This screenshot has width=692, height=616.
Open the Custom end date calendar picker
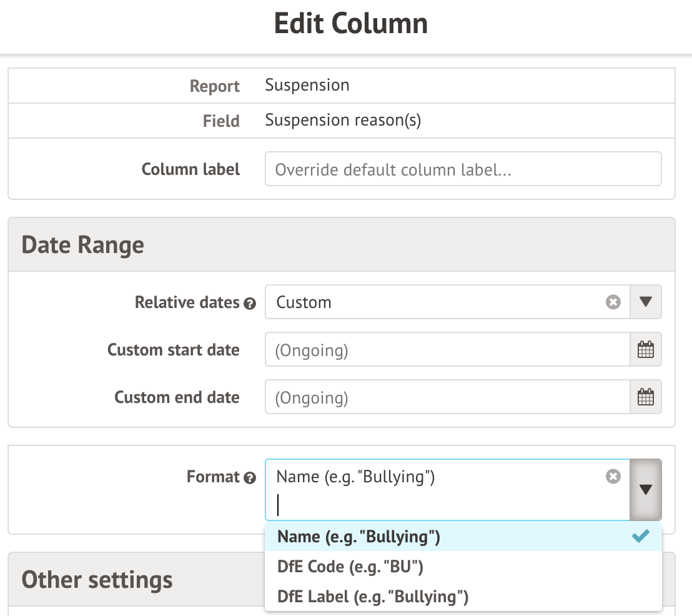click(645, 397)
